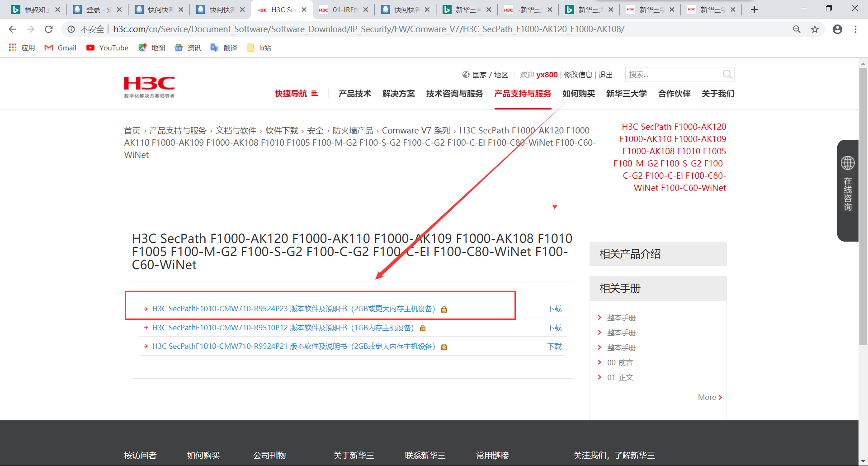Open the 新华三大学 menu
The height and width of the screenshot is (466, 868).
click(x=627, y=94)
